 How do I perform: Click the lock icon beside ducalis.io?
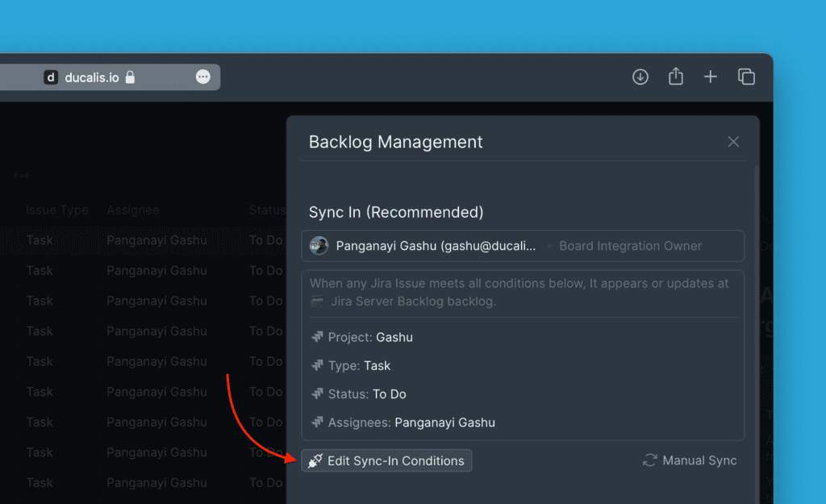tap(130, 77)
